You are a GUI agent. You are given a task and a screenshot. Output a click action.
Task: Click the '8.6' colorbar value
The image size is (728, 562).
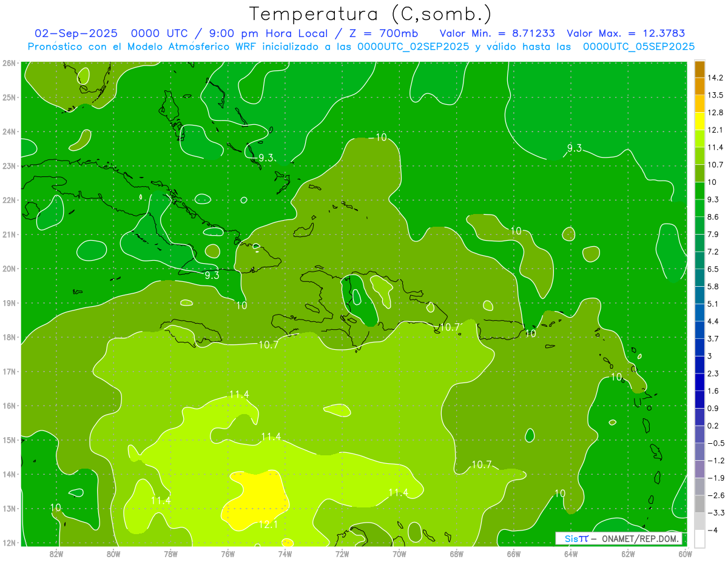click(713, 217)
